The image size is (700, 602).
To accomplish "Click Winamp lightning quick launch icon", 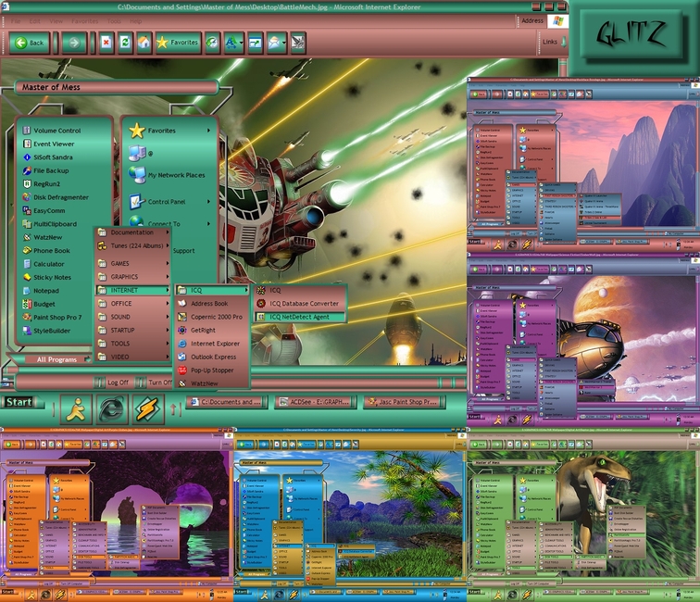I will pos(148,409).
